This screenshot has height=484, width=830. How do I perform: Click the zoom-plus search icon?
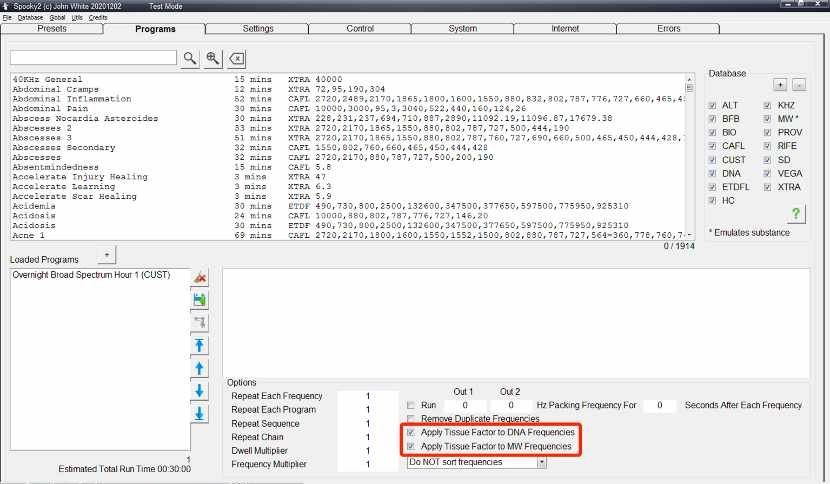coord(213,58)
